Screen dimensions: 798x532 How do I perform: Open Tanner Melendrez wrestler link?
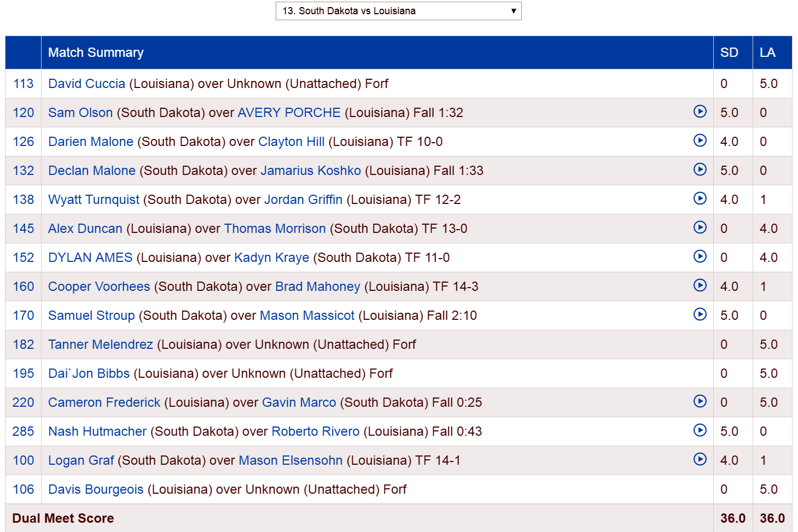[101, 344]
